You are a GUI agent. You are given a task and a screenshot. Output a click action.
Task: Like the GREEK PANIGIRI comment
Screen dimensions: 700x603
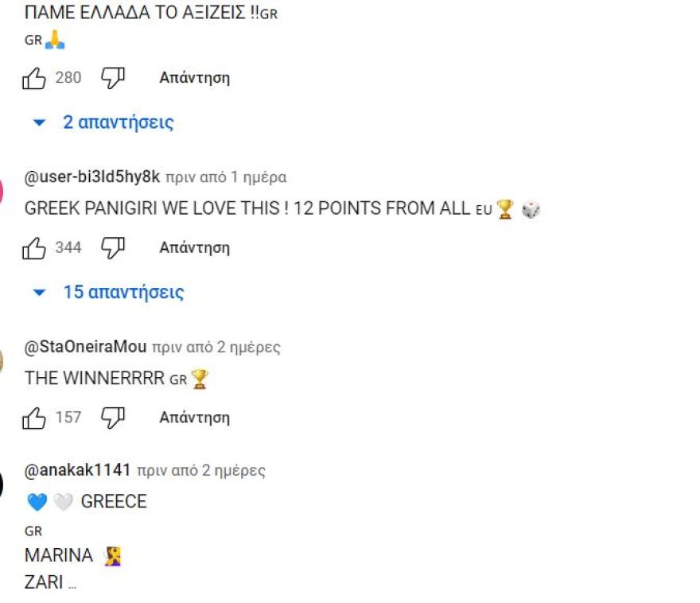34,248
